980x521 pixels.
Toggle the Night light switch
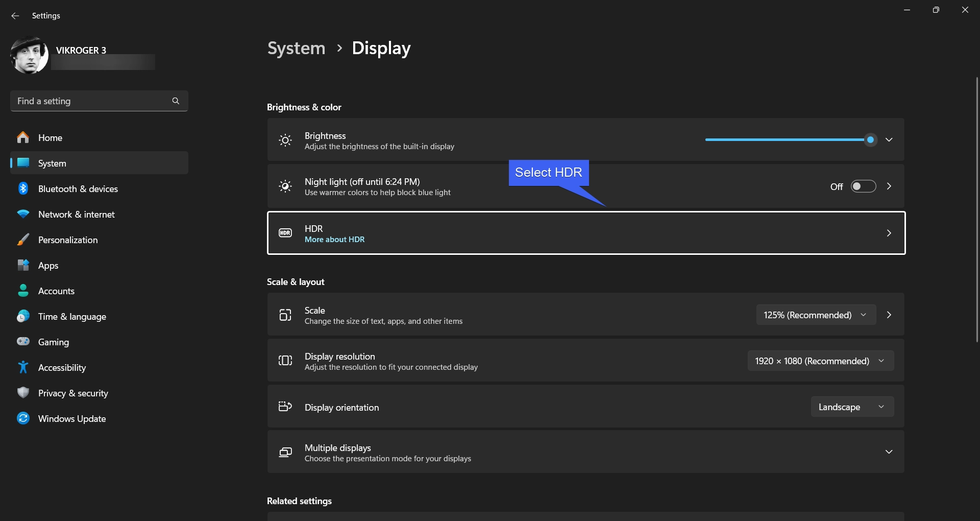click(863, 186)
